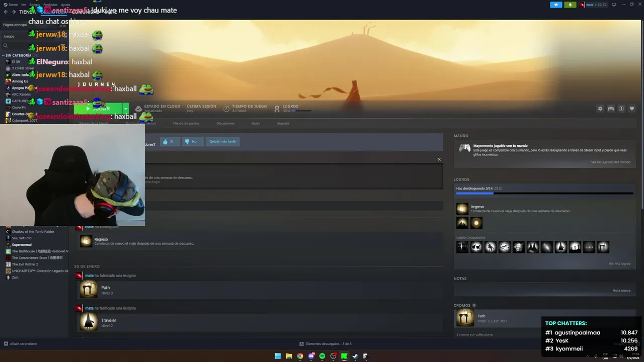The width and height of the screenshot is (644, 362).
Task: Open the Discusiones tab
Action: tap(225, 123)
